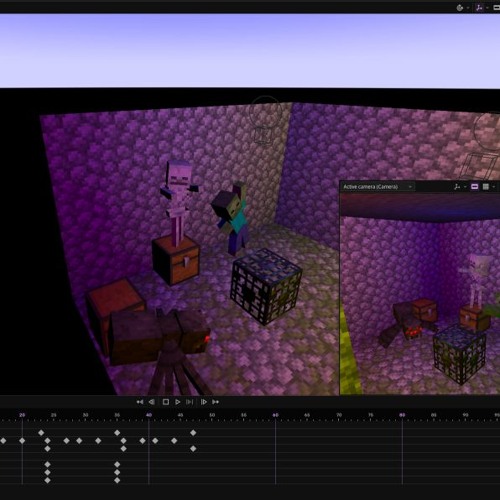Open the Active camera (Camera) dropdown
The height and width of the screenshot is (500, 500).
coord(378,187)
